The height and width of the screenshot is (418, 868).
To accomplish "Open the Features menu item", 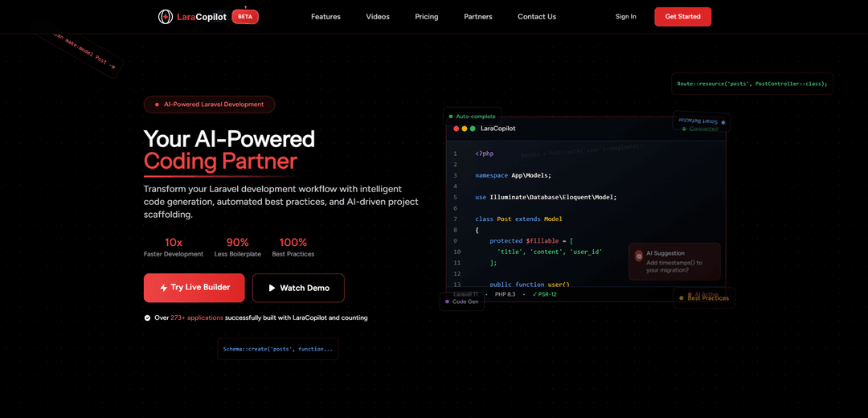I will point(325,17).
